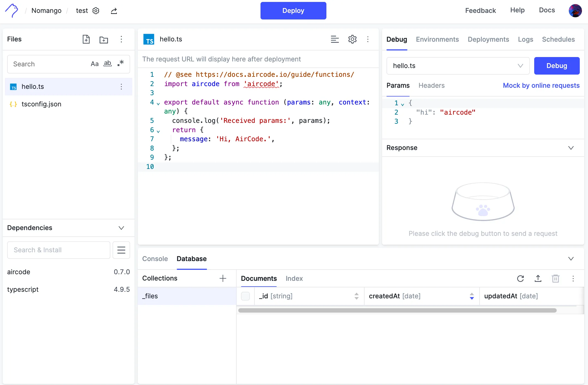
Task: Toggle regex mode in file search
Action: 121,63
